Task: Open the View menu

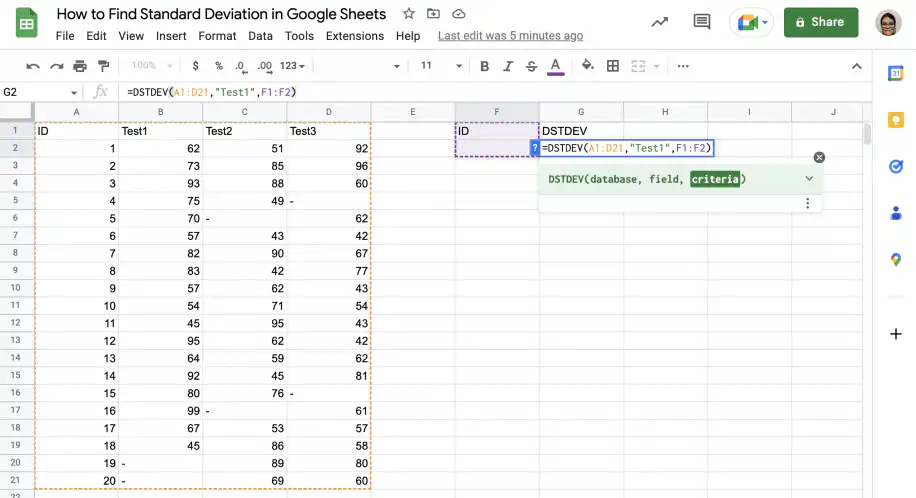Action: [131, 36]
